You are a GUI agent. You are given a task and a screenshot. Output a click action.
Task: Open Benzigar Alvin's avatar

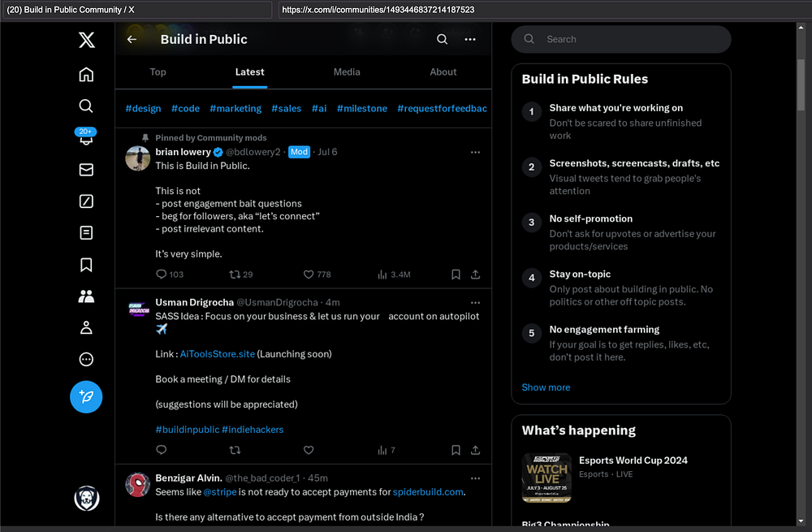tap(138, 485)
